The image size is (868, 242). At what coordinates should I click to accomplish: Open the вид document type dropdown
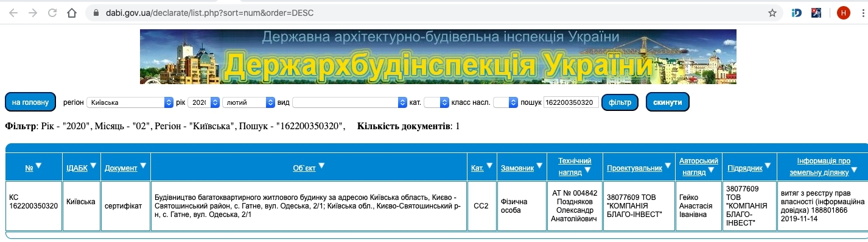tap(349, 102)
